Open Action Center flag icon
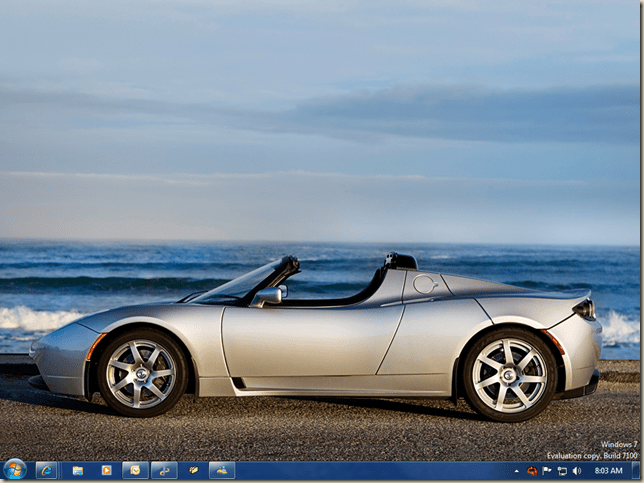This screenshot has width=644, height=483. 547,470
